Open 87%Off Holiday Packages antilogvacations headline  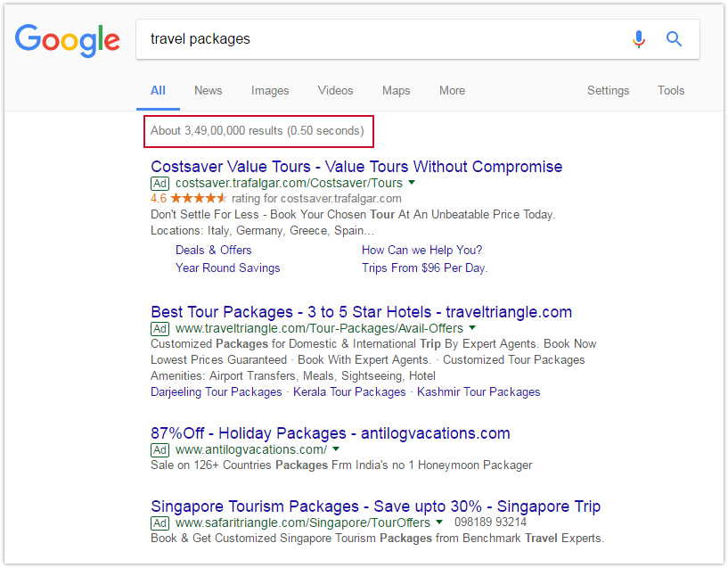331,433
